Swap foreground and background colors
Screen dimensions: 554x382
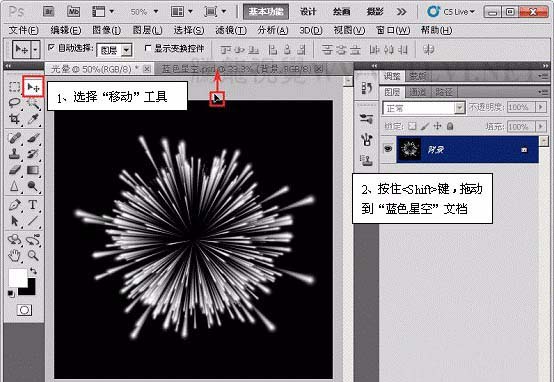(33, 271)
